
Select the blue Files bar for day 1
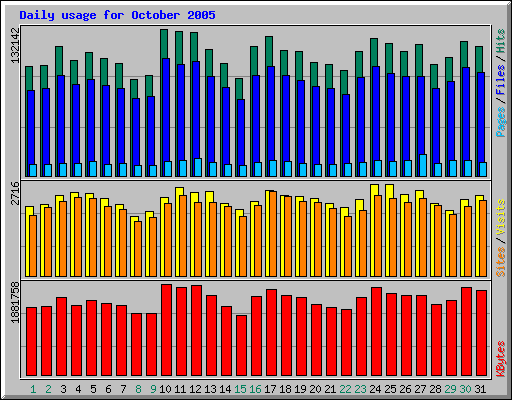[31, 127]
